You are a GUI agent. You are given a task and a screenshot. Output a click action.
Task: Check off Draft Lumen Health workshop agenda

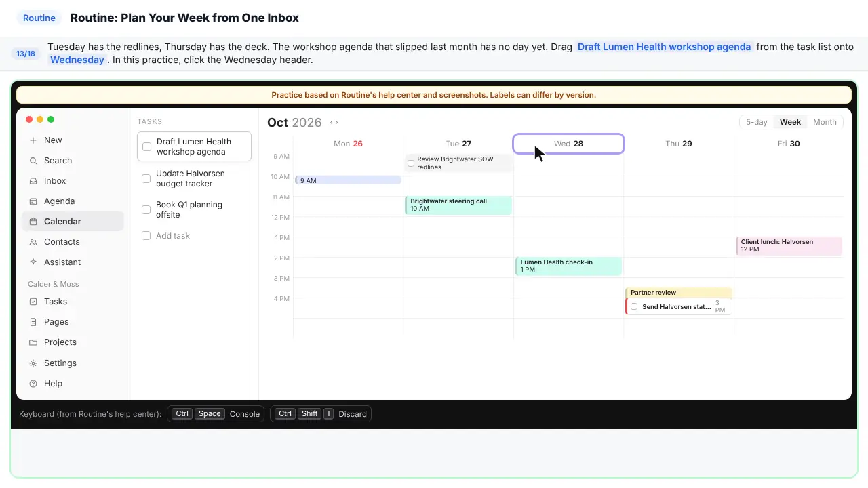[x=146, y=146]
